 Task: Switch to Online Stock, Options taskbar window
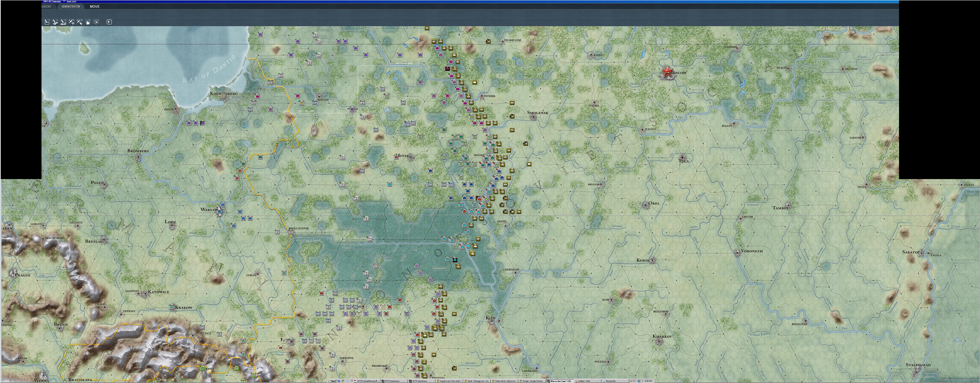504,381
